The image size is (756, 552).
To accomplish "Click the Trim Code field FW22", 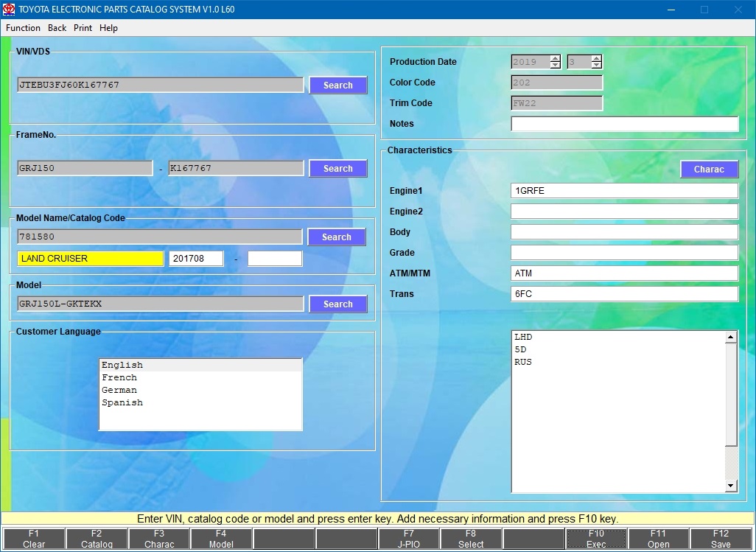I will (x=557, y=103).
